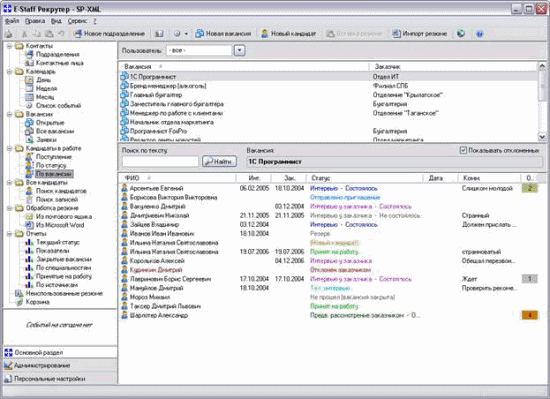Image resolution: width=550 pixels, height=399 pixels.
Task: Sort by Вакансия column header
Action: click(244, 66)
